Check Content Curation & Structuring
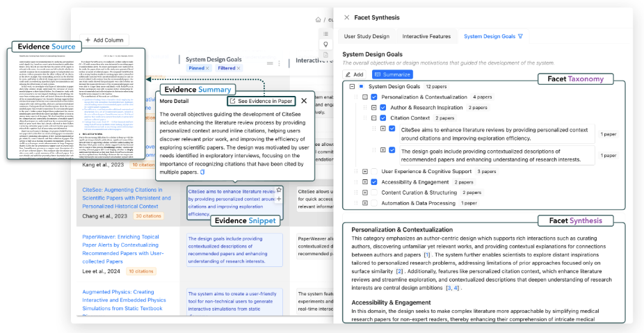This screenshot has width=644, height=333. [x=373, y=192]
